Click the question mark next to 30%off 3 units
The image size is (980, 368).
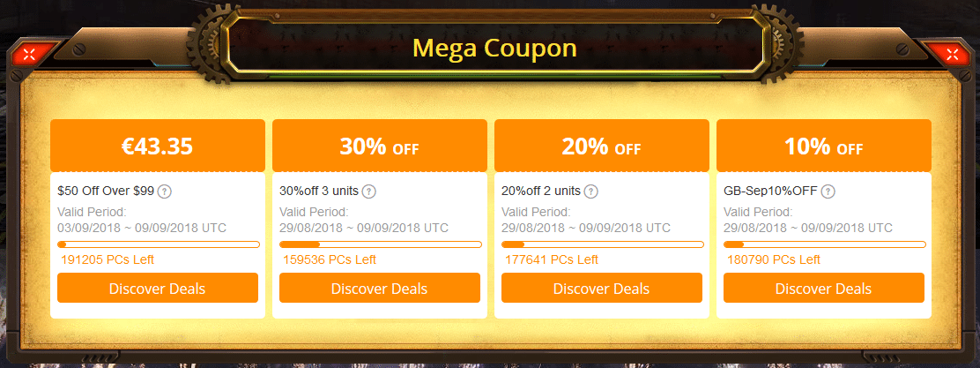pyautogui.click(x=369, y=192)
